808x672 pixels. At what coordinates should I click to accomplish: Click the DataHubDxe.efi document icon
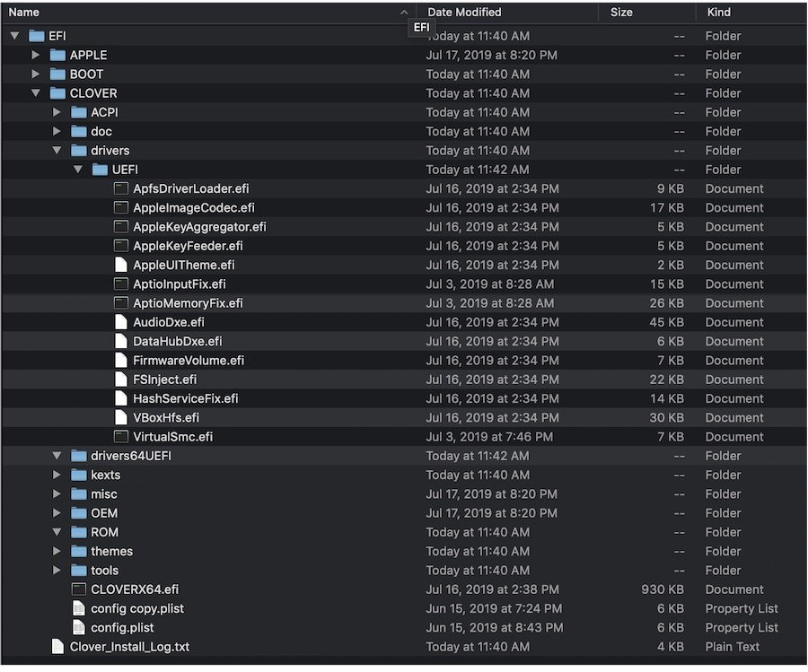121,341
